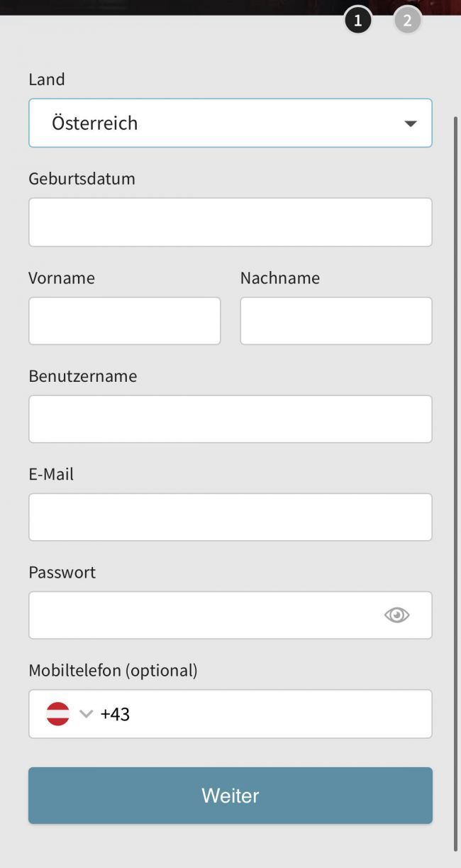The width and height of the screenshot is (461, 868).
Task: Click into the Vorname text box
Action: (124, 321)
